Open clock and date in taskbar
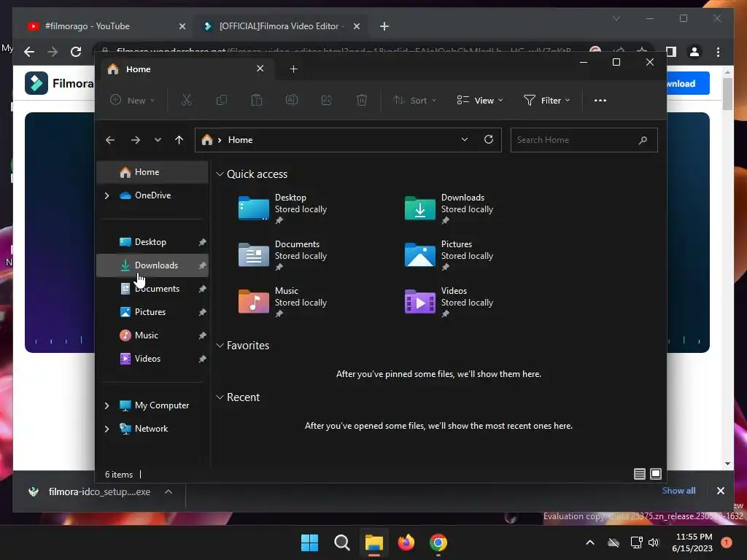Screen dimensions: 747x560 (x=693, y=542)
